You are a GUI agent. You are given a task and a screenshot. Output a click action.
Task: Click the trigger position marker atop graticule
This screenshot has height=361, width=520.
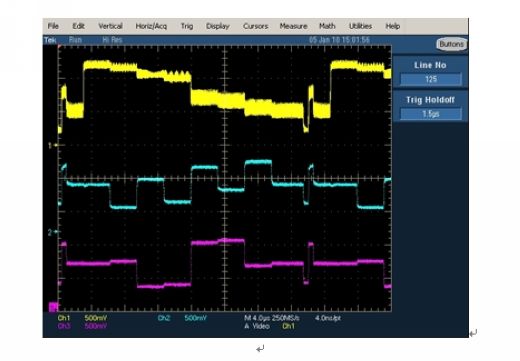[x=60, y=47]
